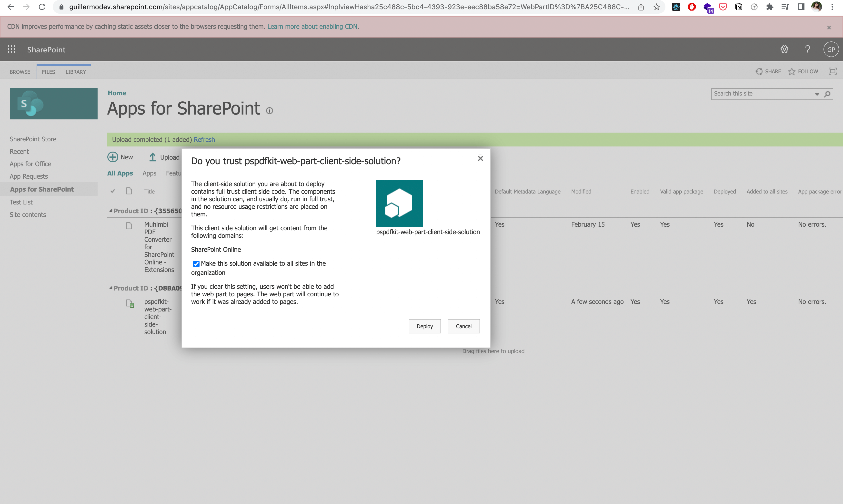843x504 pixels.
Task: Click the Notion extension icon
Action: [738, 7]
